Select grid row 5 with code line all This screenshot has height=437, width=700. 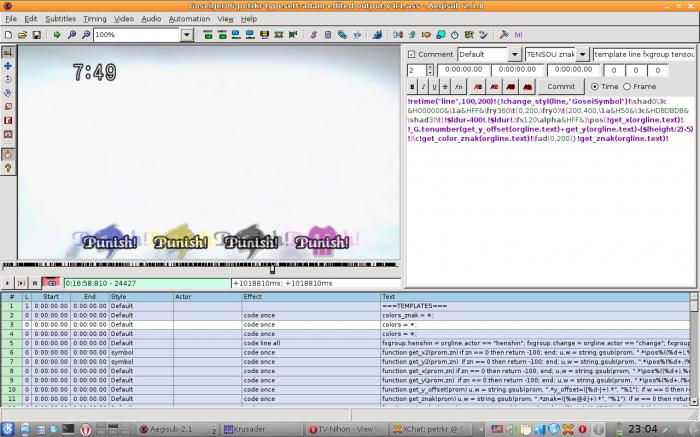point(345,343)
